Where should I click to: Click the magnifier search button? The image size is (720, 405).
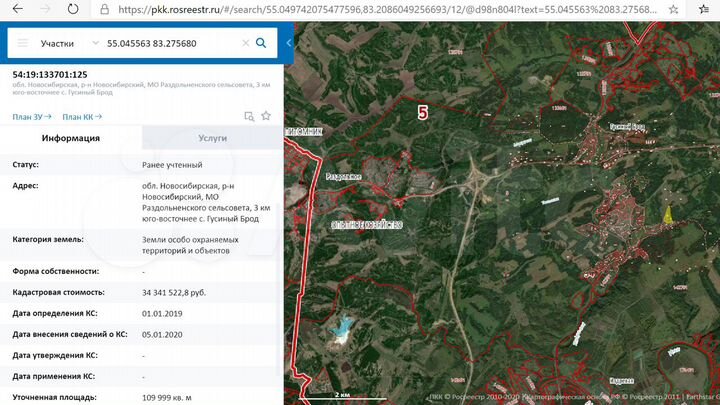(x=261, y=44)
